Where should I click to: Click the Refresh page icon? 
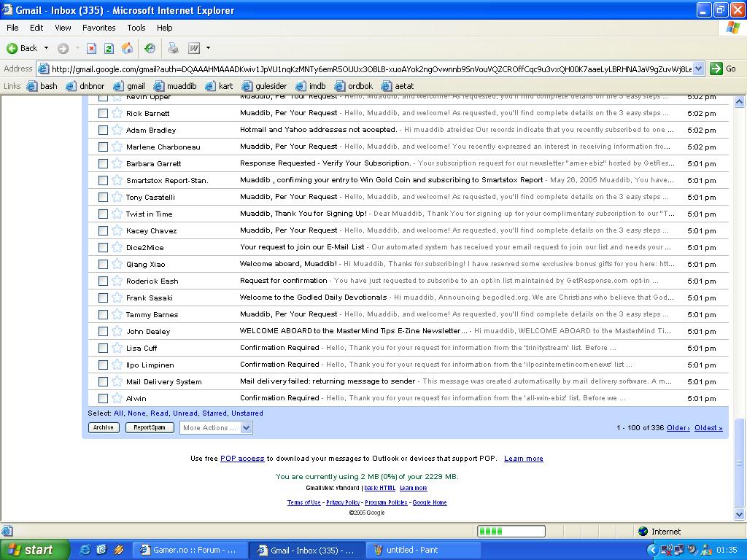pyautogui.click(x=109, y=48)
